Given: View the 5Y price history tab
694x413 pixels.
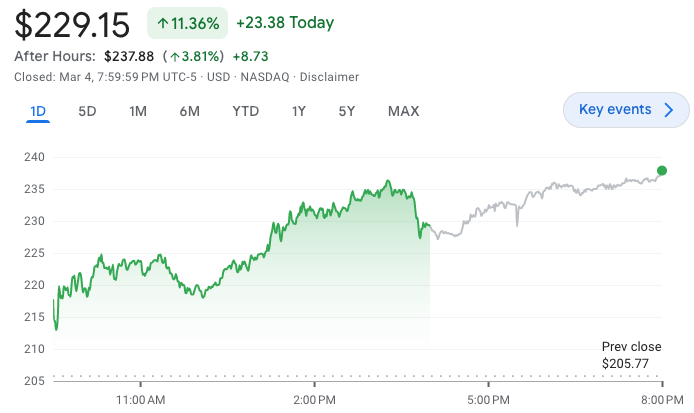Looking at the screenshot, I should [346, 111].
